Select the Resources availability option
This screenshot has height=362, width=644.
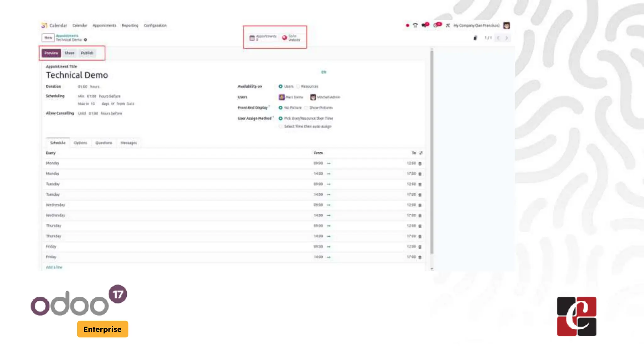pyautogui.click(x=298, y=86)
